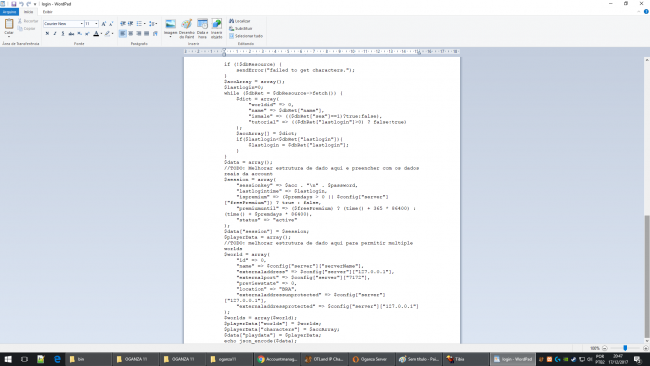The width and height of the screenshot is (650, 366).
Task: Zoom in with the plus button in the status bar
Action: click(x=645, y=348)
